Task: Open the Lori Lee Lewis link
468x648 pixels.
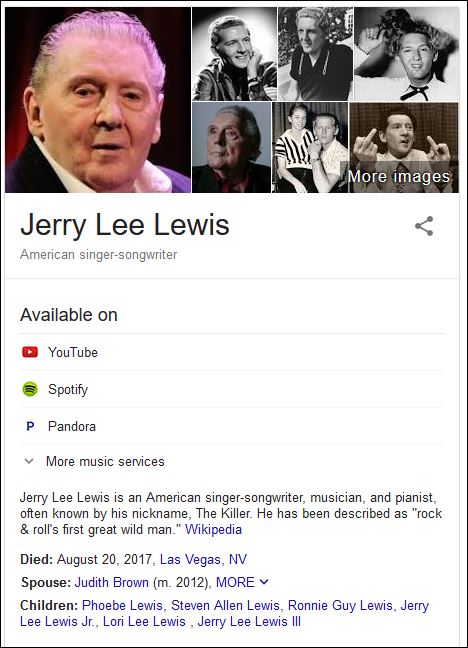Action: [x=144, y=622]
